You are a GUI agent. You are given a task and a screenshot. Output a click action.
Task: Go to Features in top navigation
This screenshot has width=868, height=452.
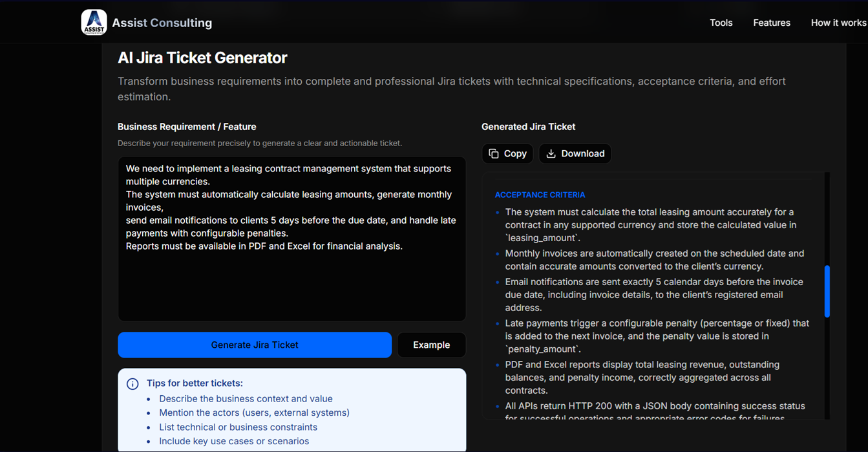click(771, 23)
